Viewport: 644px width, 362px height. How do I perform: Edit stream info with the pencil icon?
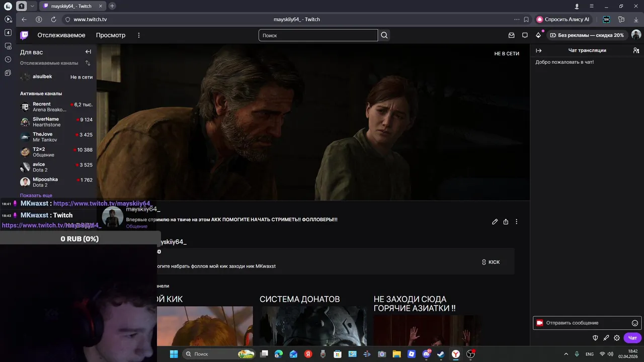click(495, 222)
